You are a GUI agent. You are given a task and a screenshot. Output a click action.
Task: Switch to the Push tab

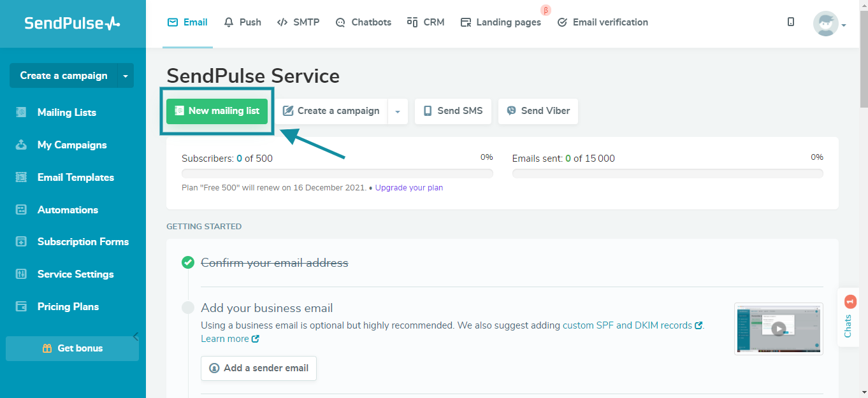point(242,22)
